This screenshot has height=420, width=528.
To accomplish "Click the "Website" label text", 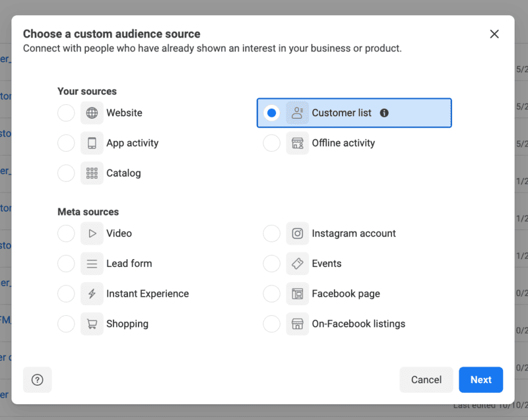I will coord(124,113).
